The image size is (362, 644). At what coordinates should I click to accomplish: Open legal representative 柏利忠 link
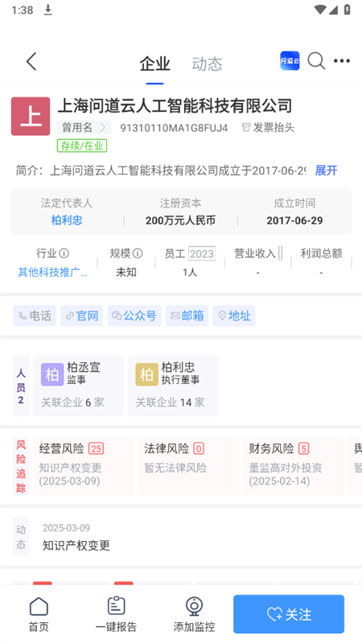point(67,221)
